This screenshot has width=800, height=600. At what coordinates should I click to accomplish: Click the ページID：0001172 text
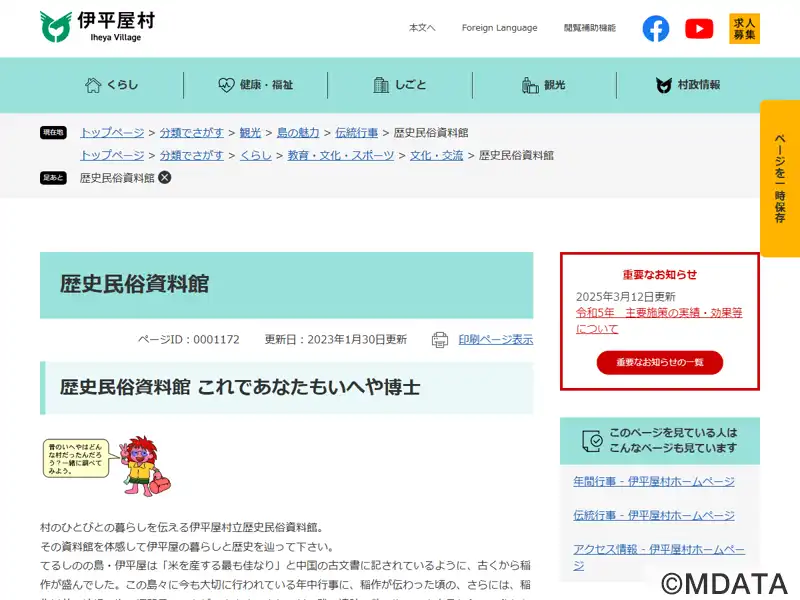click(188, 339)
